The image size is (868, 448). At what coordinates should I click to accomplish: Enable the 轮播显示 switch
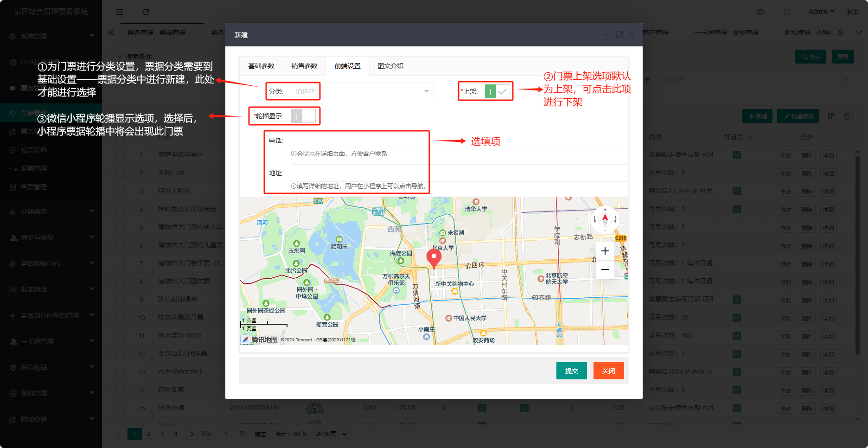(303, 116)
